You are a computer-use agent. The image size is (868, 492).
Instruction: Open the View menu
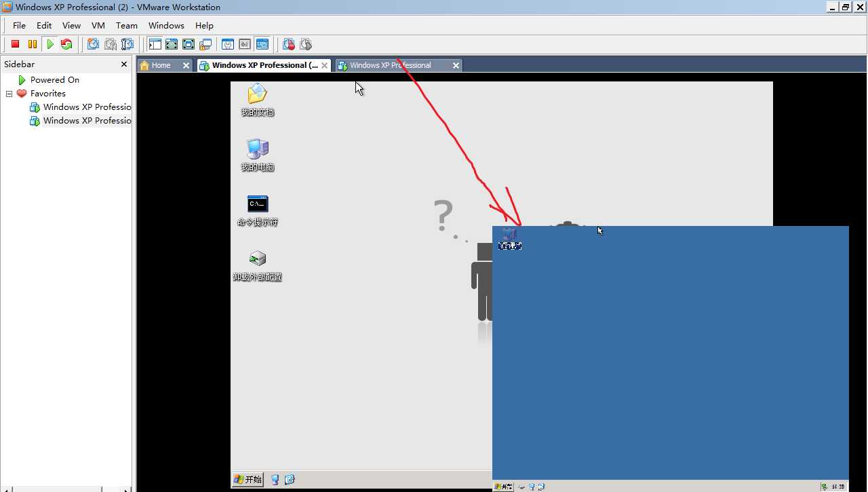(71, 25)
